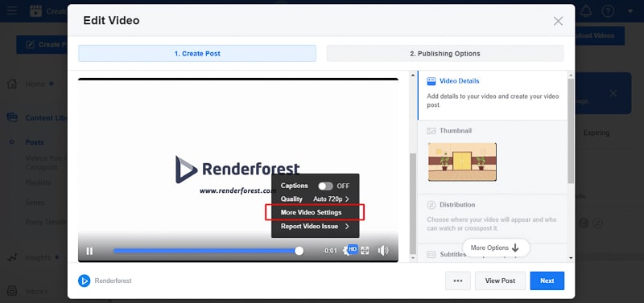The height and width of the screenshot is (303, 644).
Task: Click the video progress slider handle
Action: (x=299, y=251)
